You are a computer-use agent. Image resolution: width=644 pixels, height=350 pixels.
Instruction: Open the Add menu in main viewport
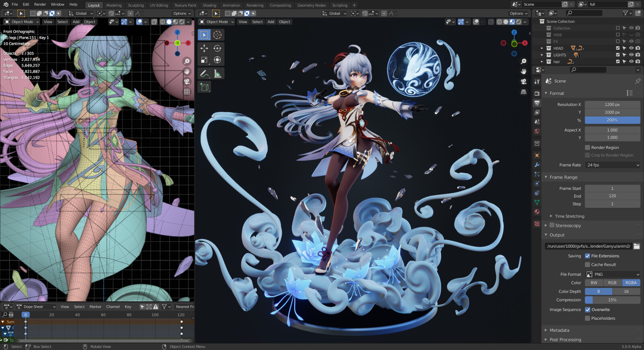coord(271,22)
